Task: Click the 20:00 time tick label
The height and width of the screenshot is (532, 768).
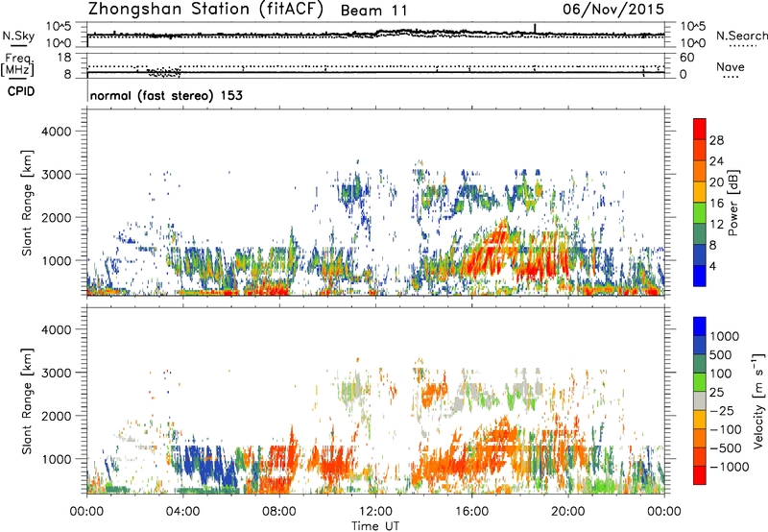Action: (x=568, y=512)
